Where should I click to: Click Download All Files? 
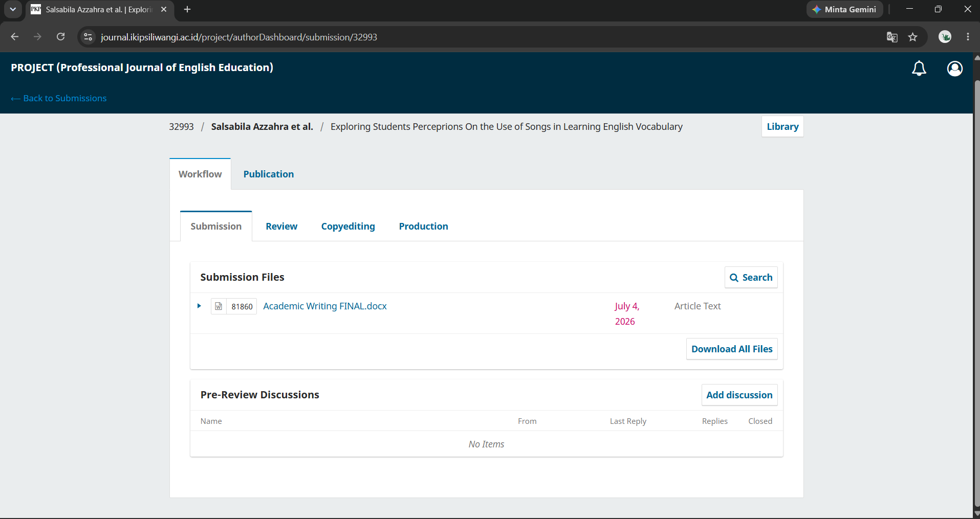[x=732, y=349]
